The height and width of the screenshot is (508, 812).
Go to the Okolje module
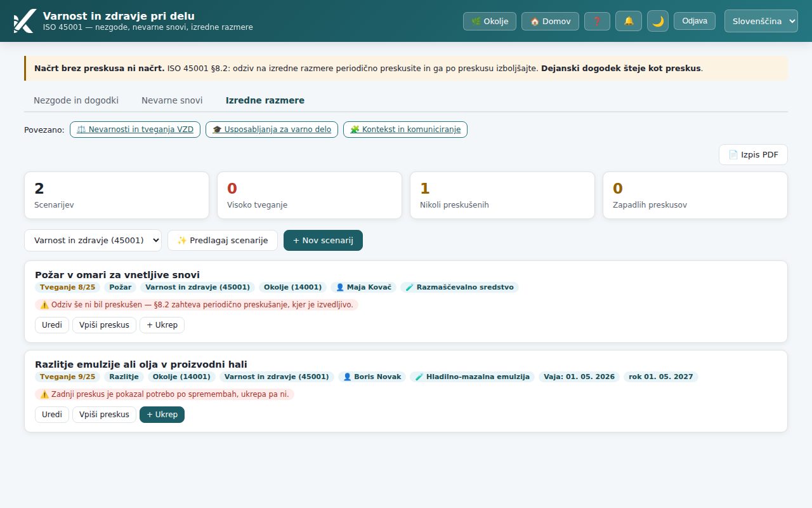(x=490, y=21)
